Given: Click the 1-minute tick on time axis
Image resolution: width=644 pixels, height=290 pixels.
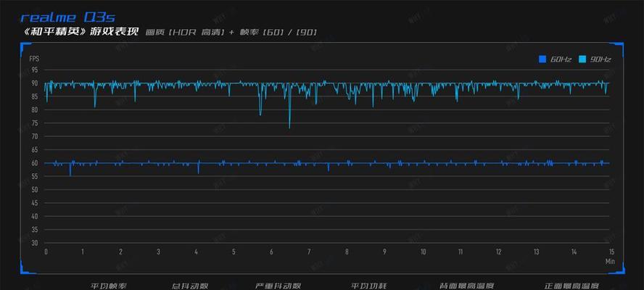Looking at the screenshot, I should click(x=83, y=252).
